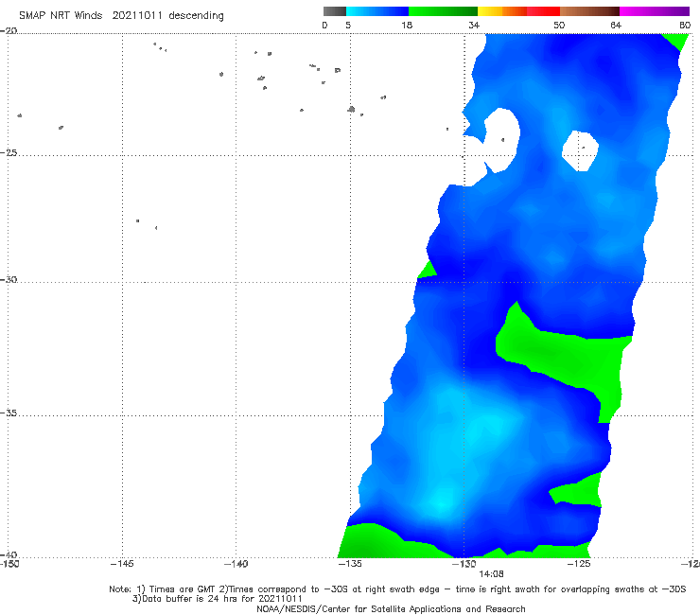The width and height of the screenshot is (700, 615).
Task: Click color bar label '34'
Action: point(474,25)
